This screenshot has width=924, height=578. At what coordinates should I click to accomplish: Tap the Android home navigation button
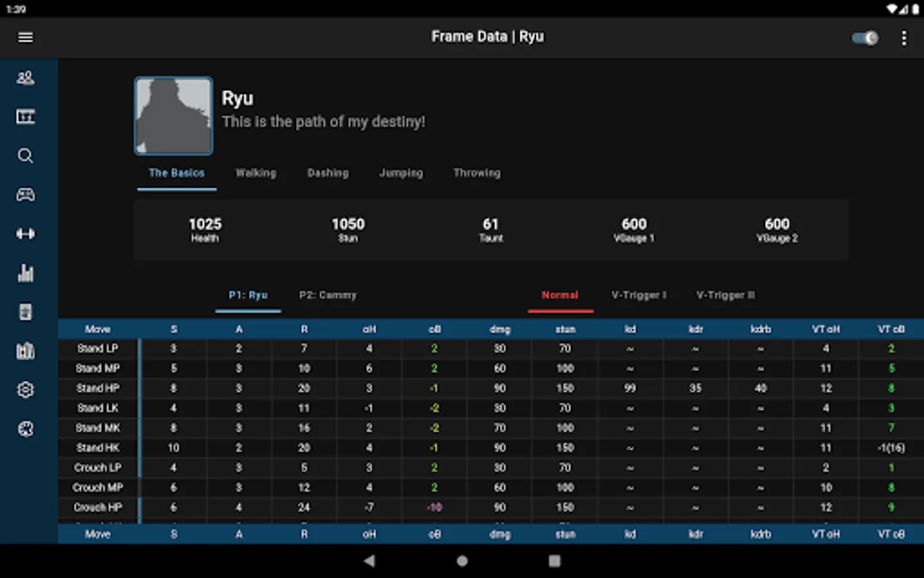(x=462, y=561)
